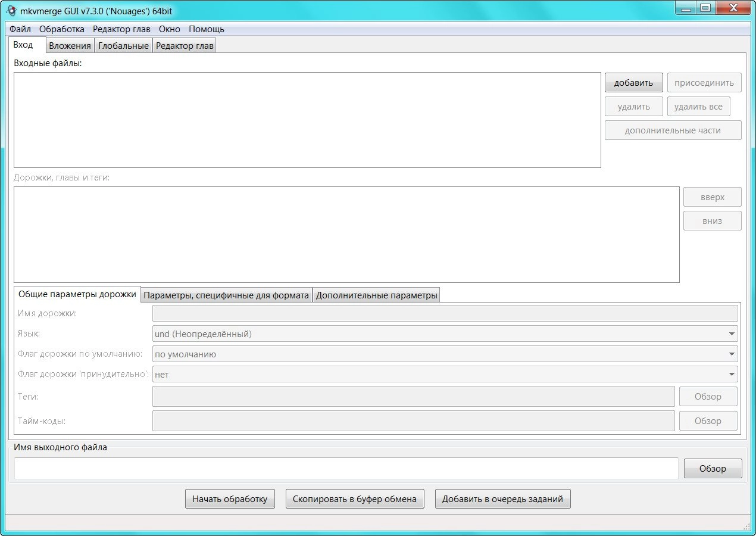This screenshot has height=536, width=756.
Task: Click the вниз button
Action: pos(712,221)
